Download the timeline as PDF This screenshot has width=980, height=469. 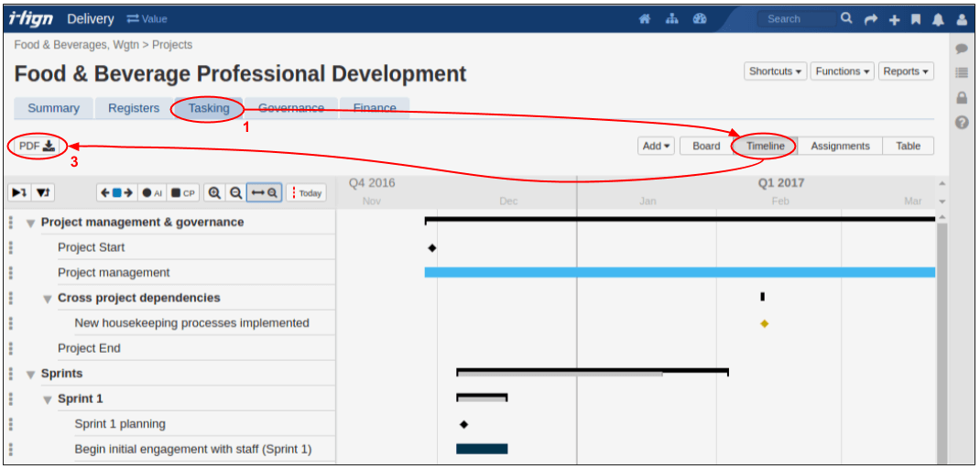tap(38, 146)
